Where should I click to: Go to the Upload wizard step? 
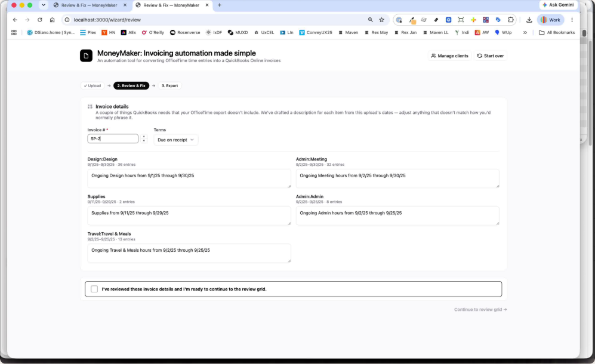point(93,86)
